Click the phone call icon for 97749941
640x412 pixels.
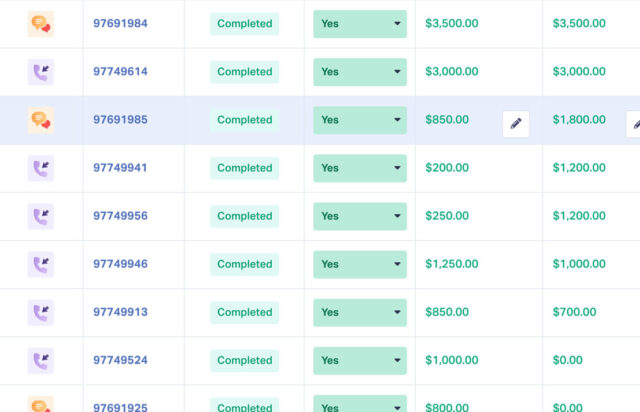click(40, 168)
